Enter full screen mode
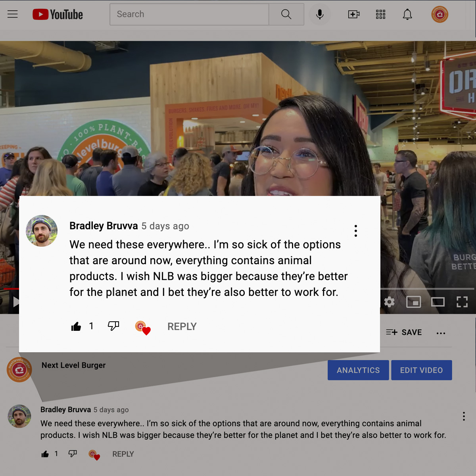 [462, 302]
